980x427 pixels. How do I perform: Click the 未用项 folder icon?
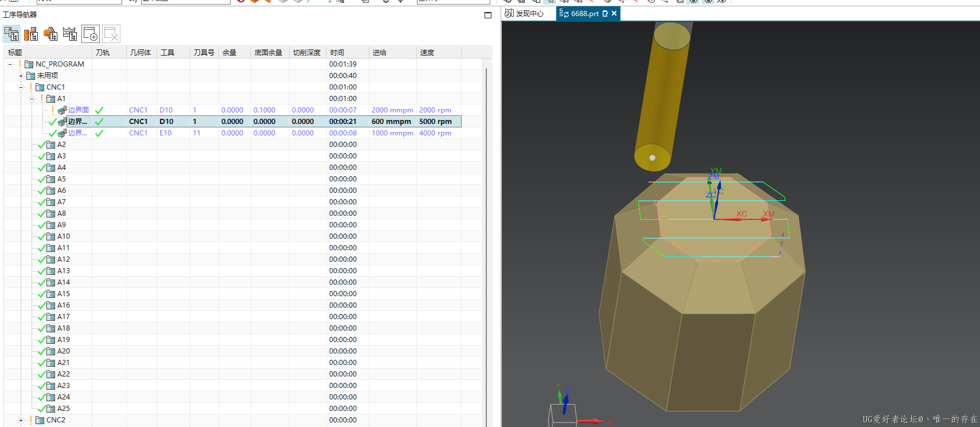tap(31, 76)
